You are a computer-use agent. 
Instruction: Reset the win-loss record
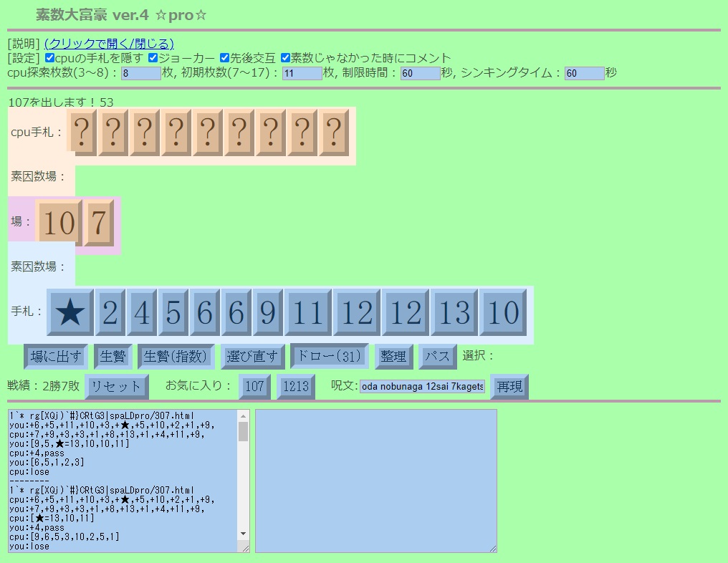pos(117,387)
